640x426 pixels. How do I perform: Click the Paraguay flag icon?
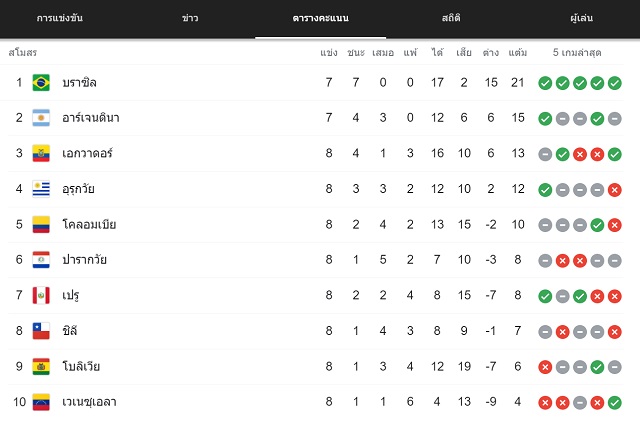pyautogui.click(x=41, y=260)
